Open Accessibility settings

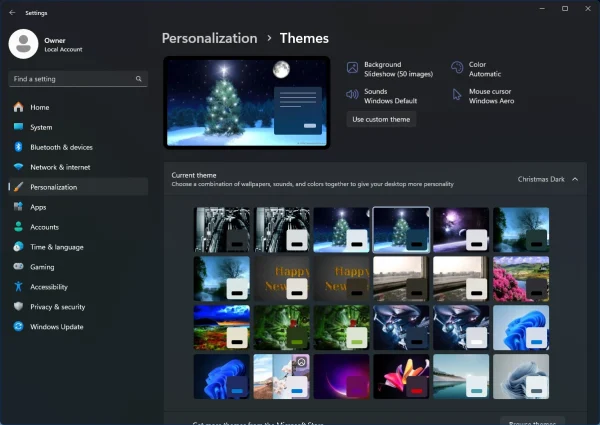click(x=78, y=287)
